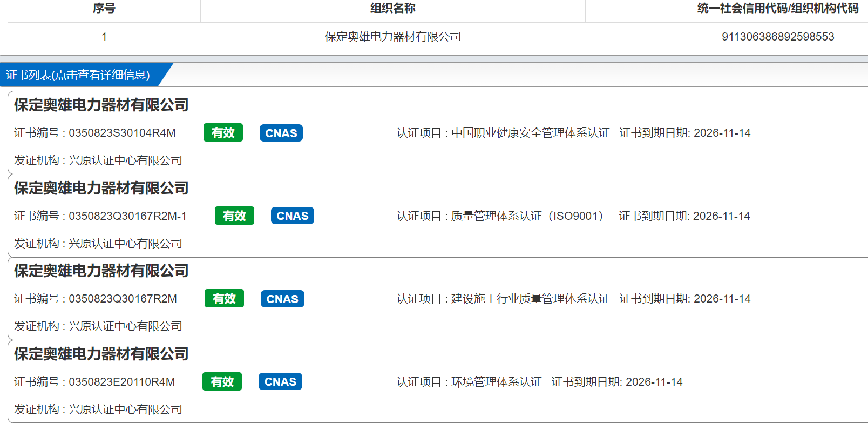Click company title of the construction quality certificate card
This screenshot has width=868, height=423.
click(101, 271)
